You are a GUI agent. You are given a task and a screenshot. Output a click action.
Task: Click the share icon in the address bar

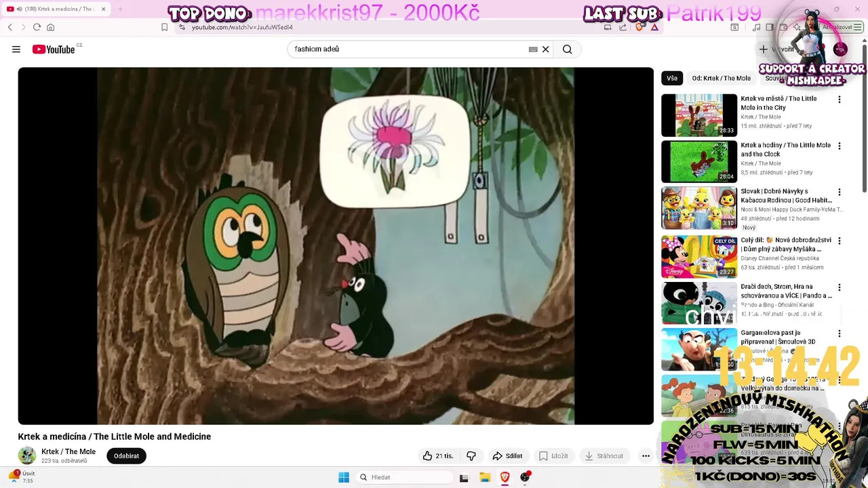coord(623,27)
